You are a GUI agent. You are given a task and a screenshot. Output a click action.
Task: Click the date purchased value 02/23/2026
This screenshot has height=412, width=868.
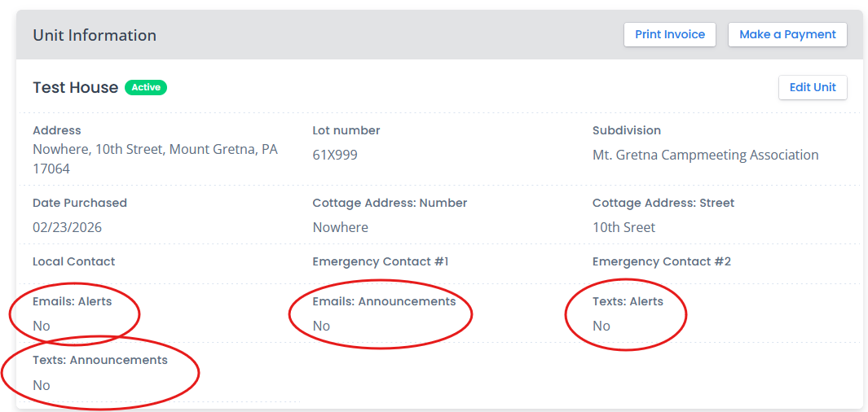(x=67, y=227)
